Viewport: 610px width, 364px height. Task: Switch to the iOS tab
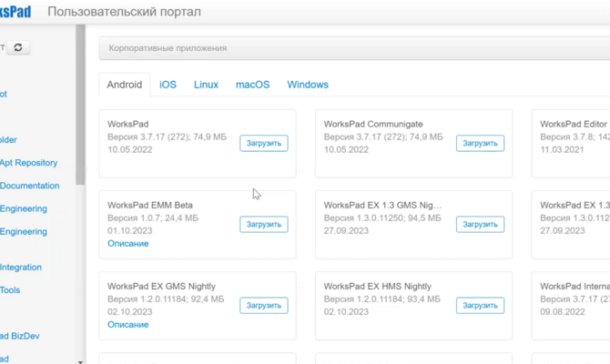pos(168,85)
